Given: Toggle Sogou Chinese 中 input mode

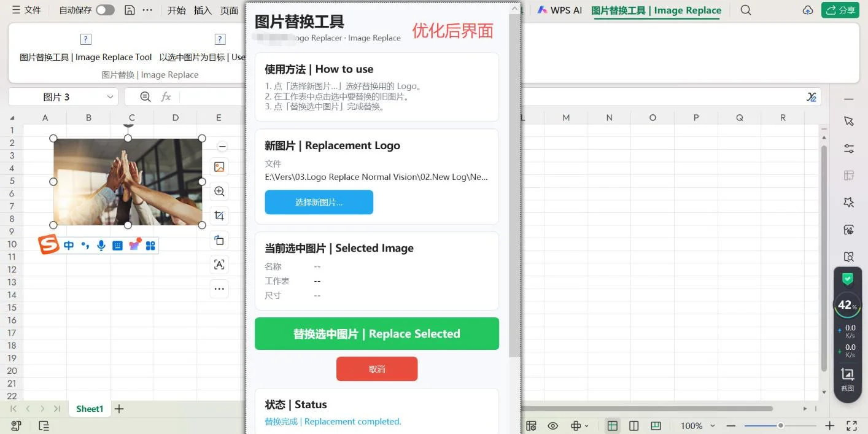Looking at the screenshot, I should [x=69, y=246].
